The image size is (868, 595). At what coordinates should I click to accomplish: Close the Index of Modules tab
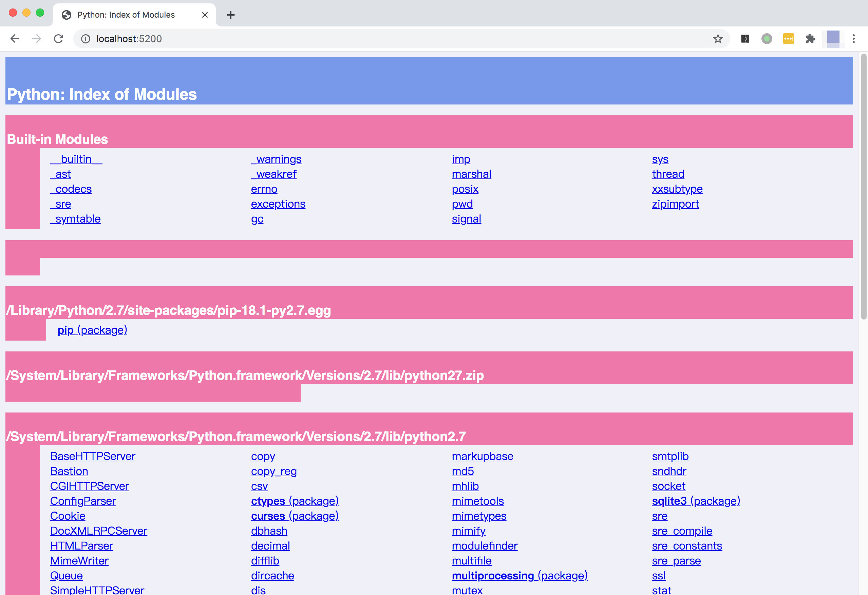pos(205,15)
